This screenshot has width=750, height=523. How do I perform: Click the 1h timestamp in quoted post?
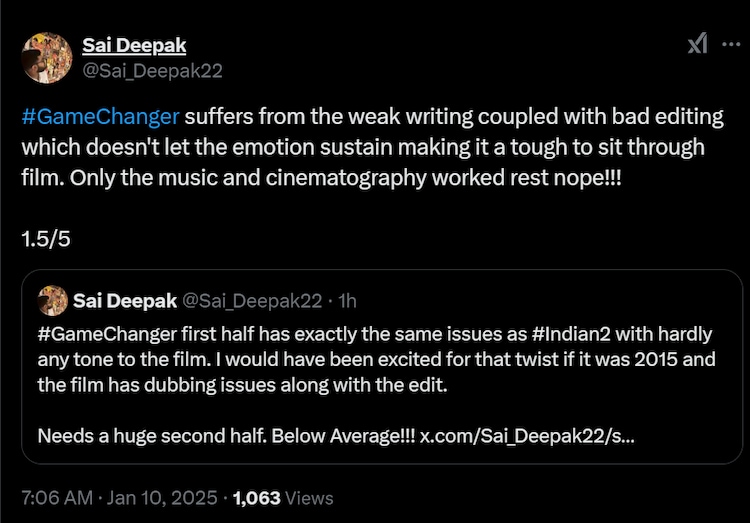[347, 300]
